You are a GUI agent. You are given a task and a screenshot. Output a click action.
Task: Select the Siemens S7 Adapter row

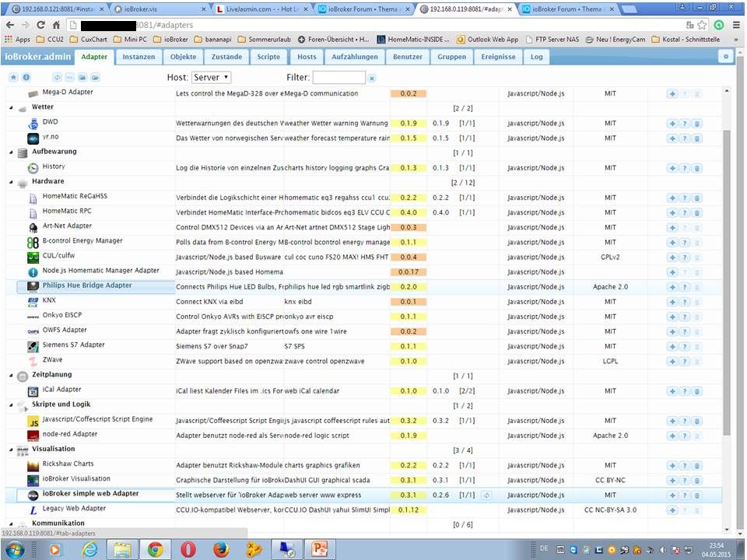pyautogui.click(x=363, y=347)
